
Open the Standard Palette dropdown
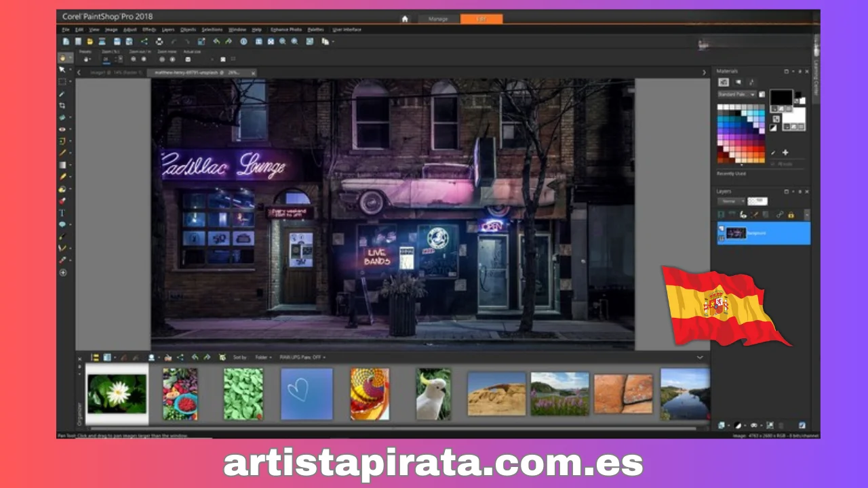(737, 94)
